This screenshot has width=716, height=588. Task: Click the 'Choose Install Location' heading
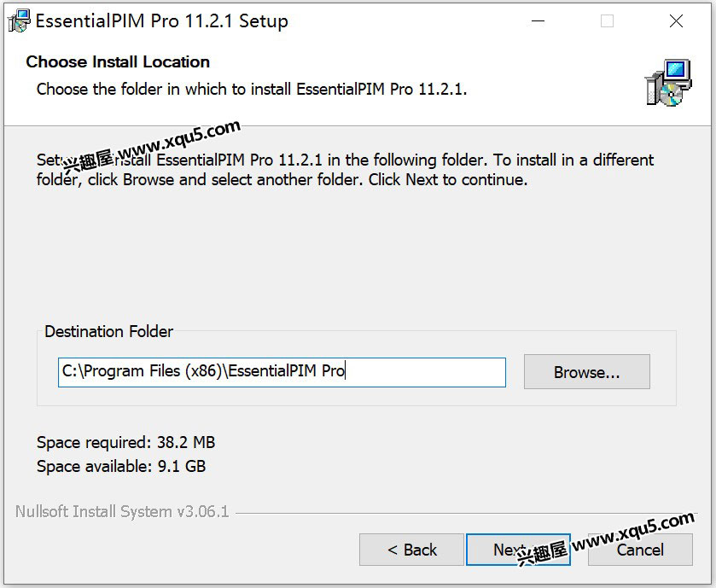coord(118,61)
